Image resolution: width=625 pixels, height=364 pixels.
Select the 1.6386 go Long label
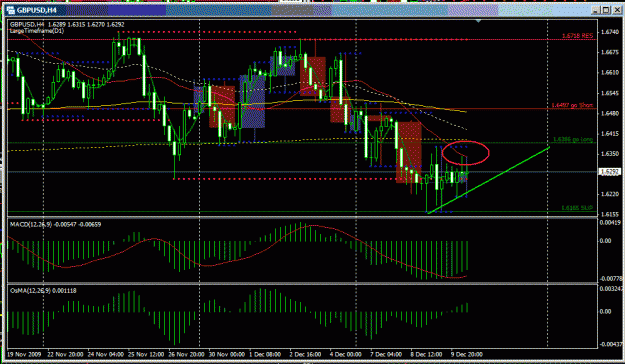pos(573,140)
